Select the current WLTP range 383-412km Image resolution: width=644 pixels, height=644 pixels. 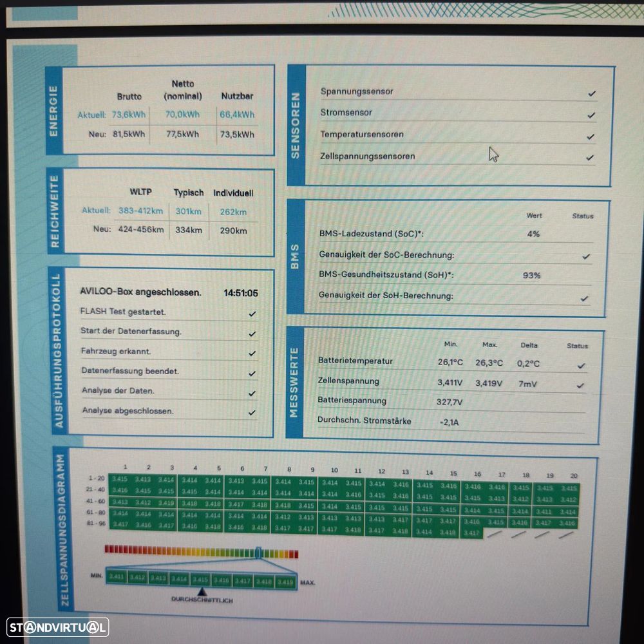click(141, 211)
